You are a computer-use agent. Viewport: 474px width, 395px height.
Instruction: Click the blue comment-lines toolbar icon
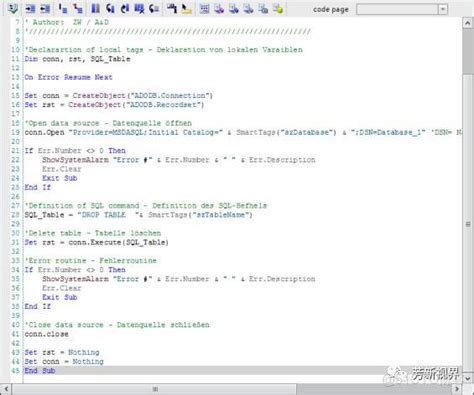click(63, 8)
